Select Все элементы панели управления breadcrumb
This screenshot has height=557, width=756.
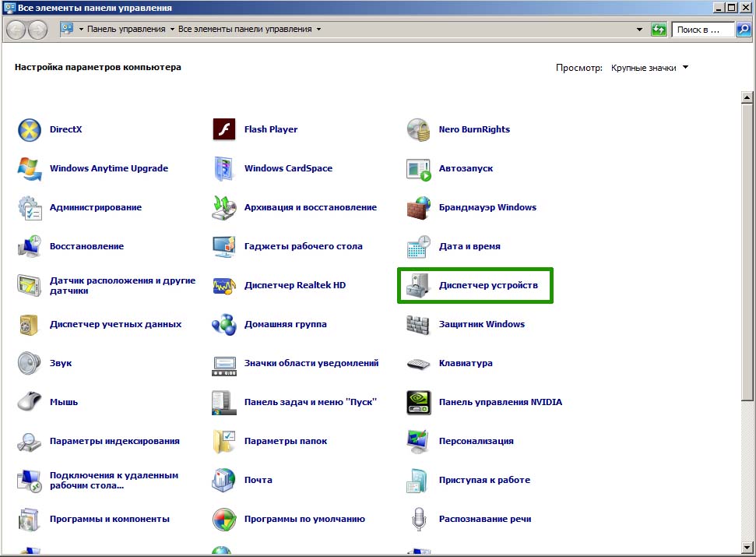click(x=245, y=30)
